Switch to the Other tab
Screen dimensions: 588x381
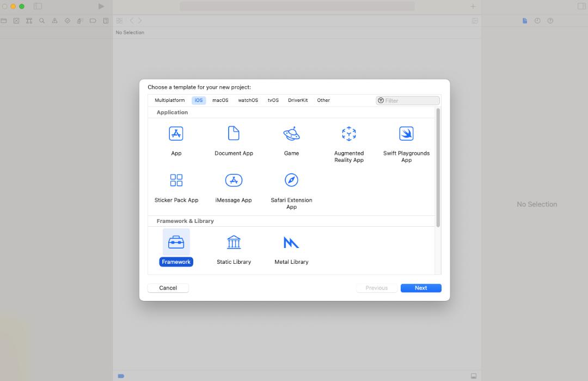[x=323, y=100]
